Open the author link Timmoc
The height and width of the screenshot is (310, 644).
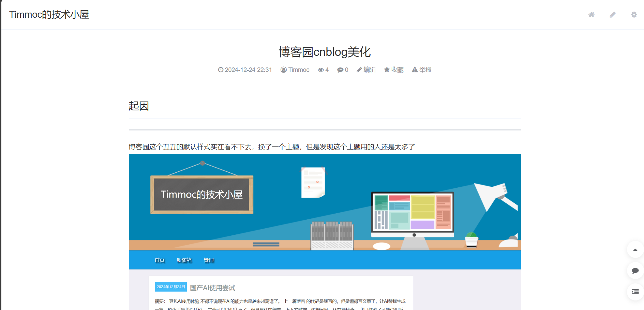click(x=299, y=70)
